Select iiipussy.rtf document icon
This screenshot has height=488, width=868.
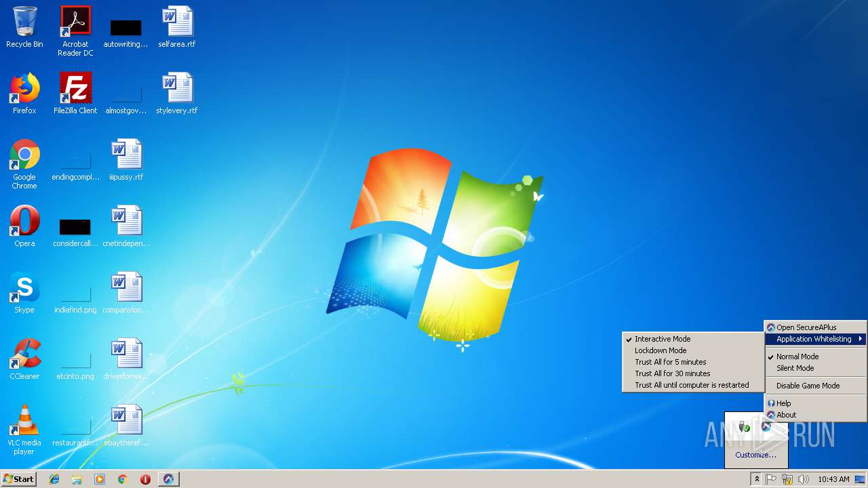click(x=126, y=160)
